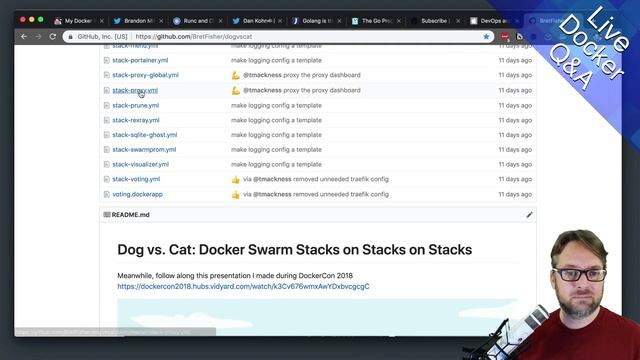Open the stack-voting.yml file
Screen dimensions: 640x360
[x=136, y=179]
